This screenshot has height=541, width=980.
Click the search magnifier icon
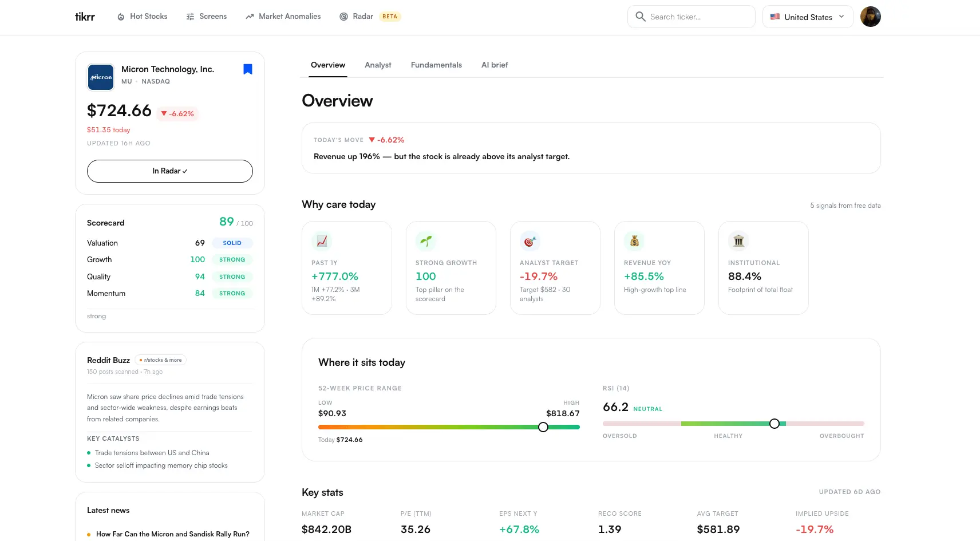tap(641, 17)
